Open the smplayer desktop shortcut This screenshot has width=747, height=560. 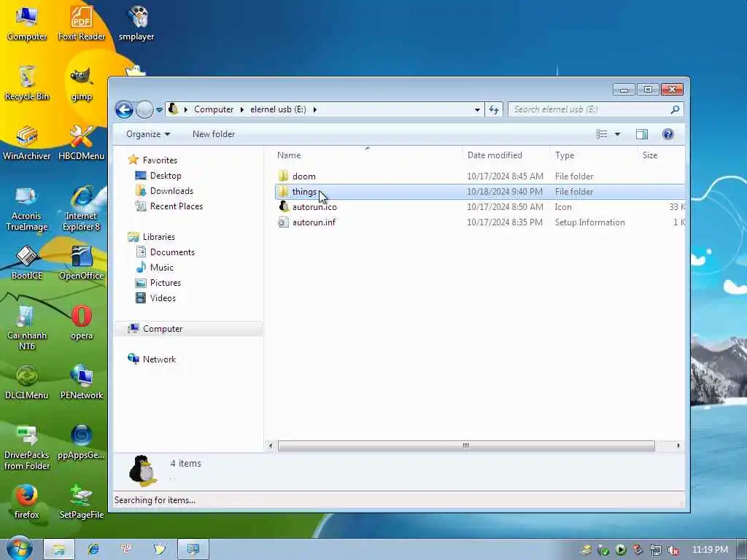[x=136, y=24]
